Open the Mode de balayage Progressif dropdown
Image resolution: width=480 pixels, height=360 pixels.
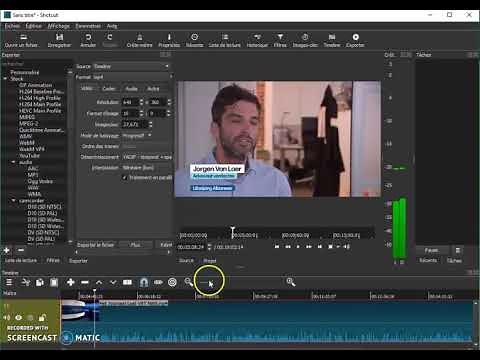point(137,136)
